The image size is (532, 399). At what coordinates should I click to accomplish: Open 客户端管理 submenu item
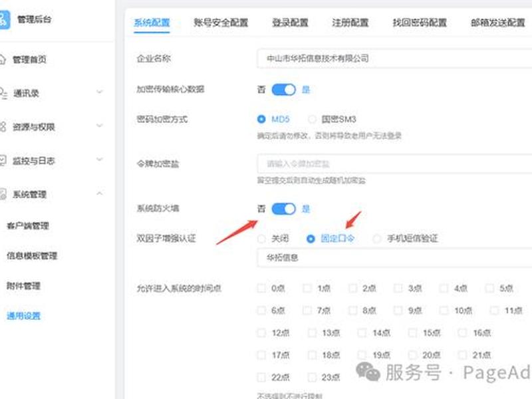28,225
